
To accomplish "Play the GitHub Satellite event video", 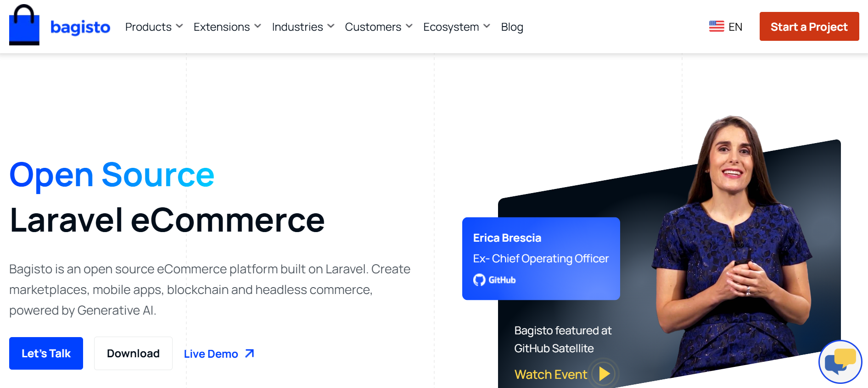I will (604, 374).
